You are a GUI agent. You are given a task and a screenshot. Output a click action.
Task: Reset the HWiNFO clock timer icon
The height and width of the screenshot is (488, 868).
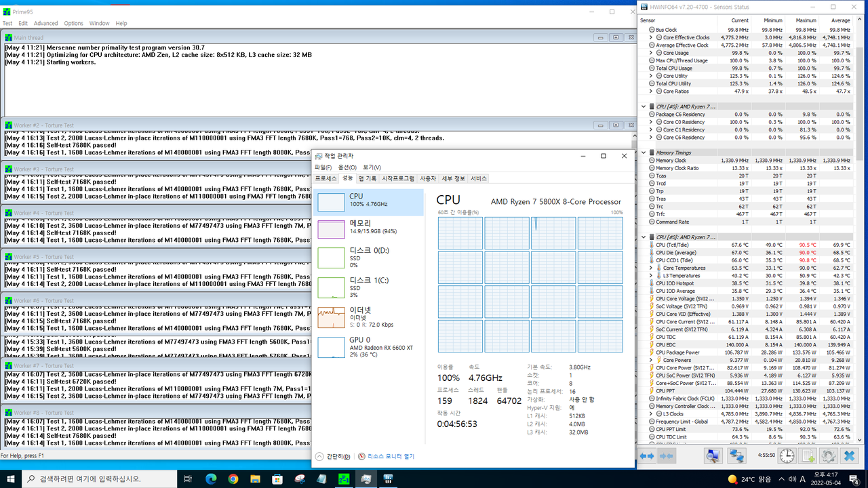pos(787,456)
